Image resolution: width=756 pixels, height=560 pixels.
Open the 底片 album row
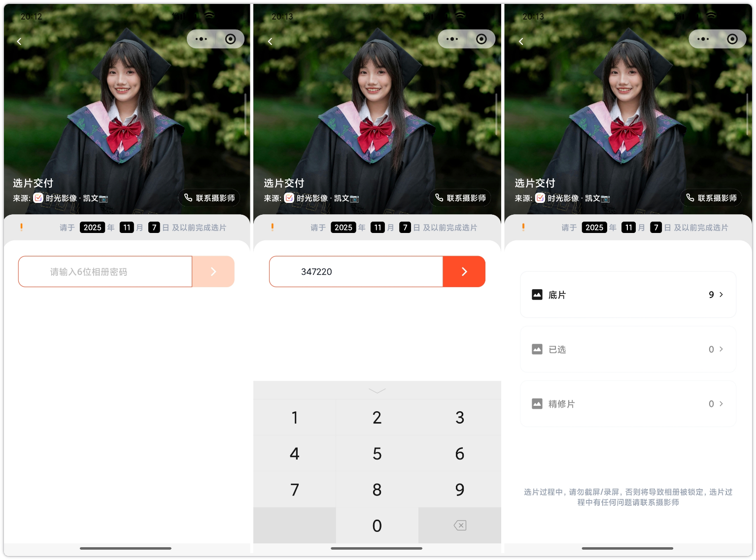click(x=627, y=295)
